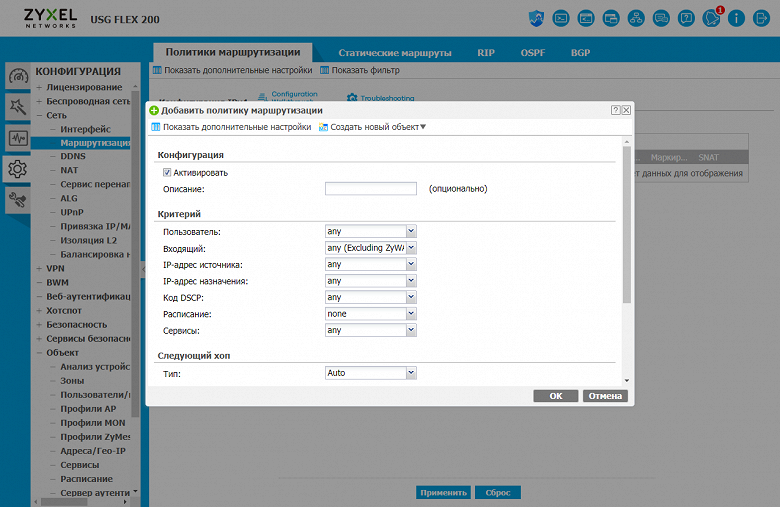Viewport: 780px width, 507px height.
Task: Open the Monitor waveform sidebar icon
Action: [18, 138]
